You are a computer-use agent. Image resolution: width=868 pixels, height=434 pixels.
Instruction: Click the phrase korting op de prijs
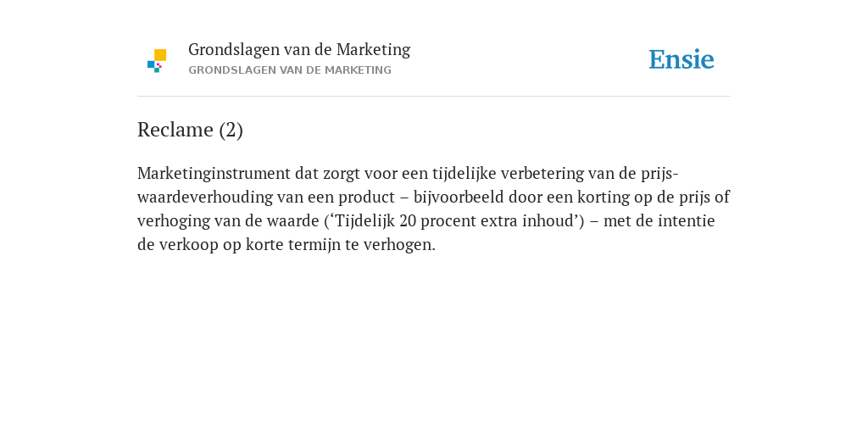coord(643,197)
